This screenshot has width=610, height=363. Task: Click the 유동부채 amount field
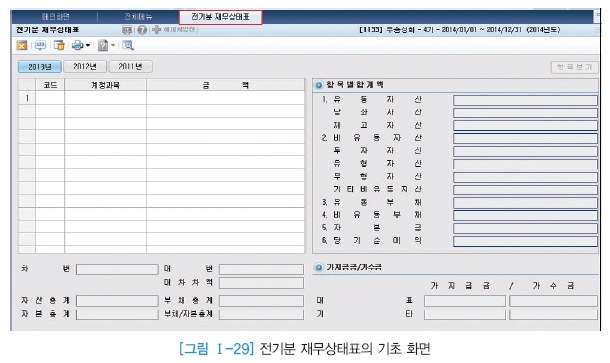click(525, 203)
